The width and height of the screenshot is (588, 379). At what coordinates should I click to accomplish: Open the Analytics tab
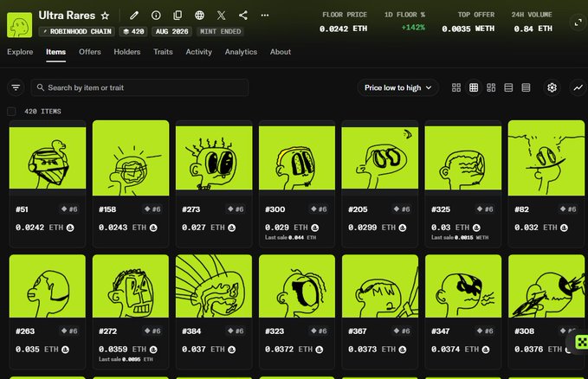[x=241, y=52]
